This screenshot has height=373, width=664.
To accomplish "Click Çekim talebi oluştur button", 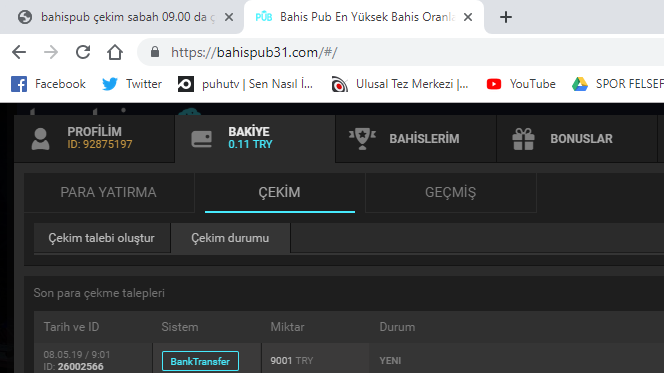I will pos(102,238).
